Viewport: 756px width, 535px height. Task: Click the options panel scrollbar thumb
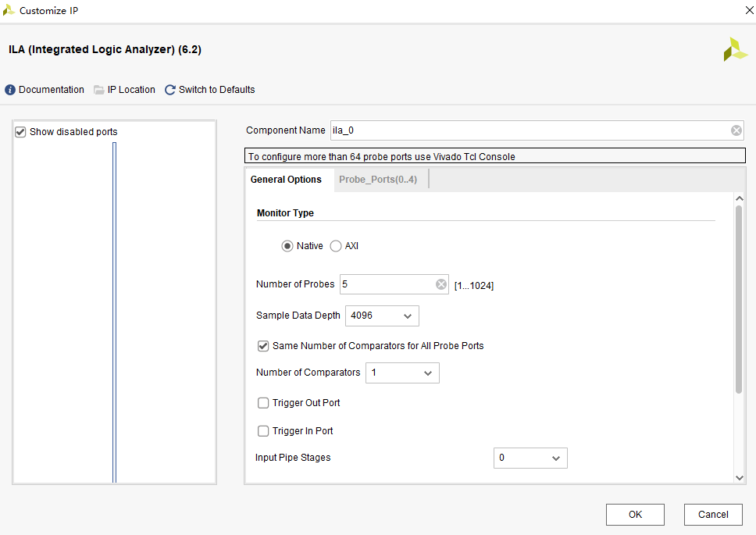[x=739, y=300]
